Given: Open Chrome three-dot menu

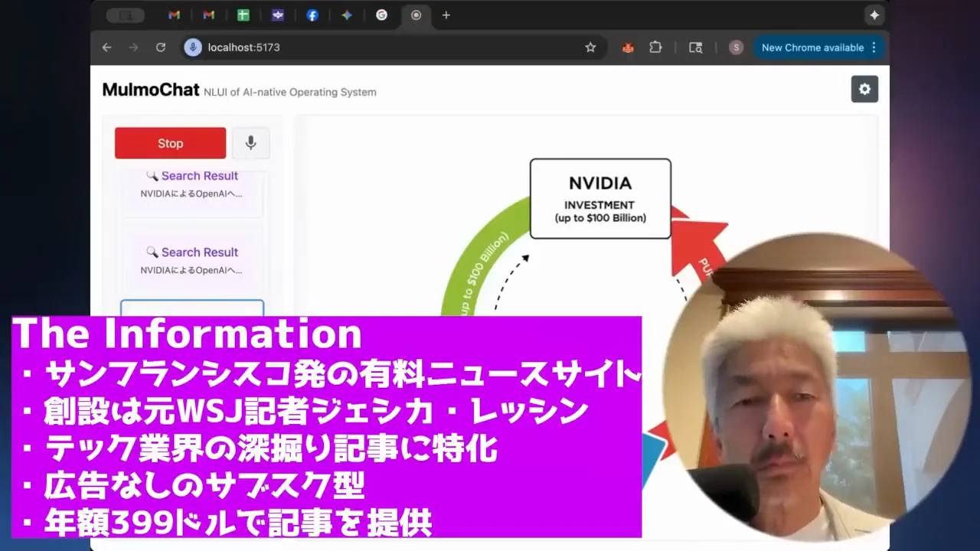Looking at the screenshot, I should [x=874, y=47].
